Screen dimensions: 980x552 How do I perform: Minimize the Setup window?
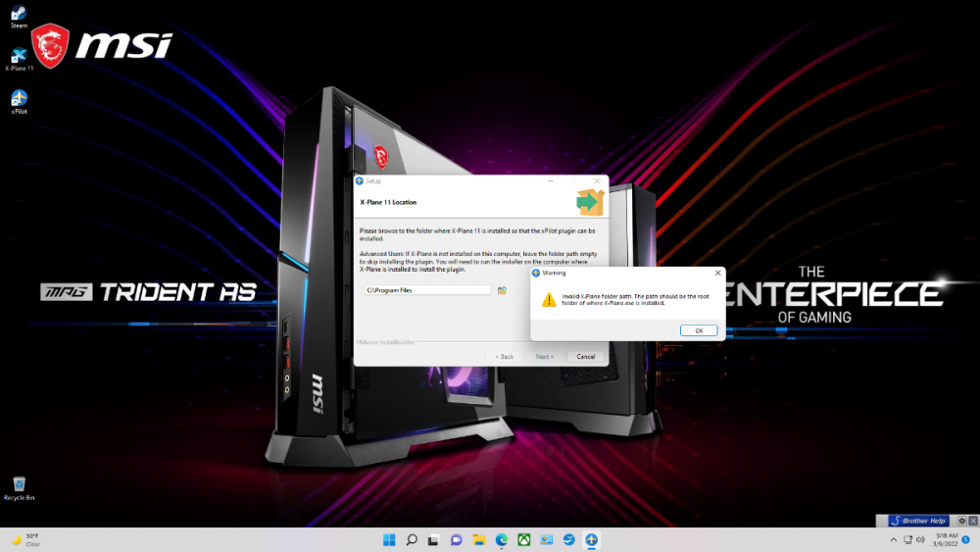(x=551, y=181)
